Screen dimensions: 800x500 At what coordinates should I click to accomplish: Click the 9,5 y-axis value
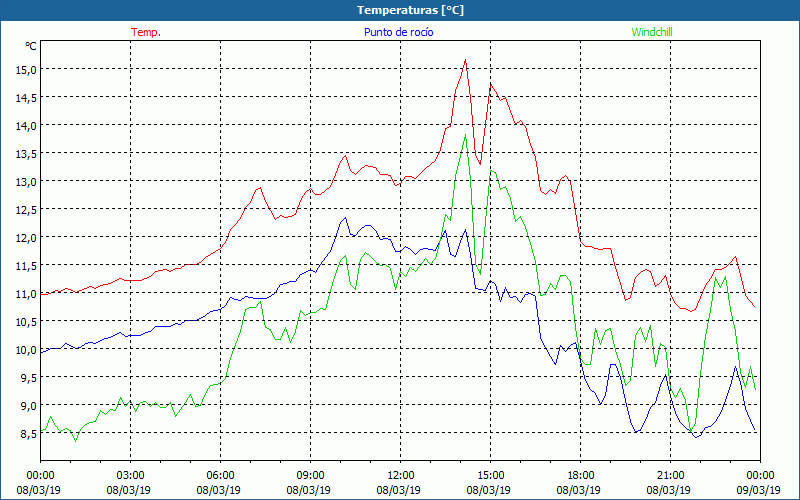(28, 378)
